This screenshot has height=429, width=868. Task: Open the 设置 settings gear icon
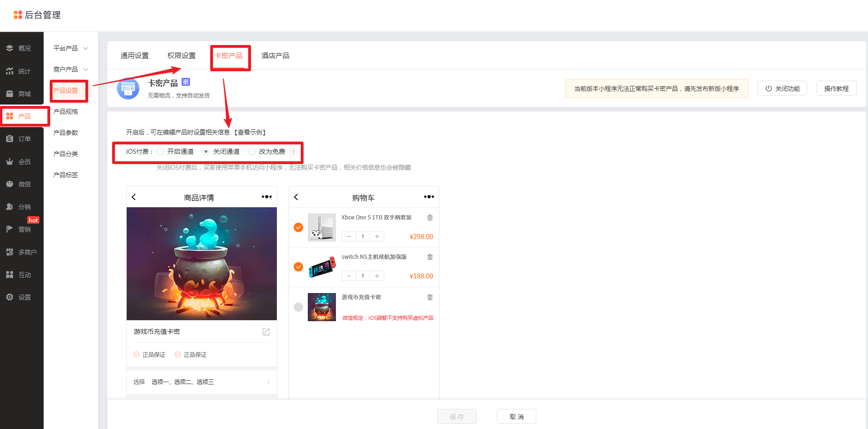click(x=9, y=297)
